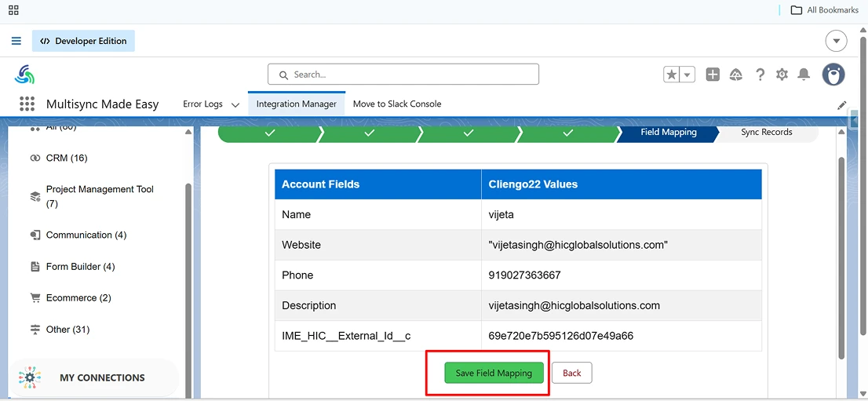Viewport: 868px width, 401px height.
Task: Open the Error Logs tab
Action: [x=202, y=104]
